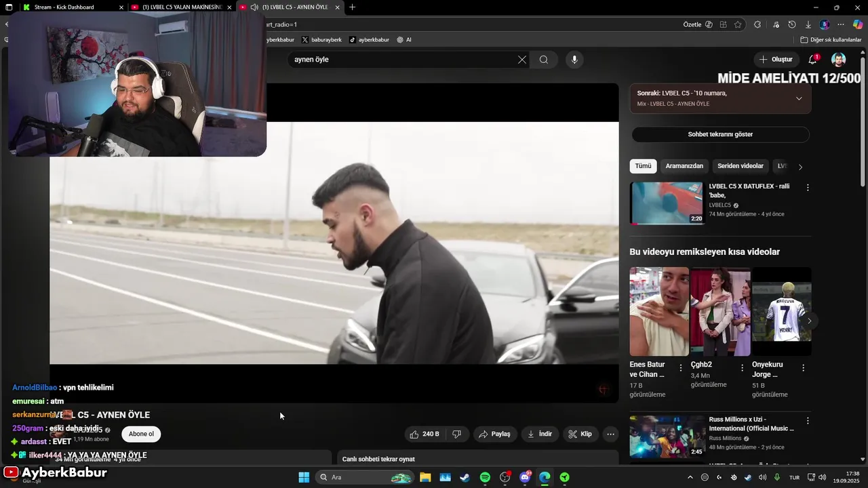Open more actions ellipsis below the video
The width and height of the screenshot is (868, 488).
(610, 434)
